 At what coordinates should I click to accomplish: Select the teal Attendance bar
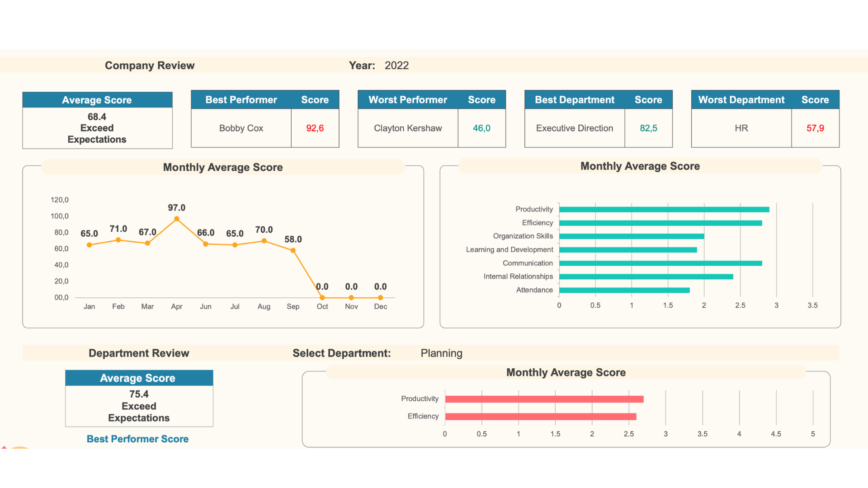[x=624, y=290]
